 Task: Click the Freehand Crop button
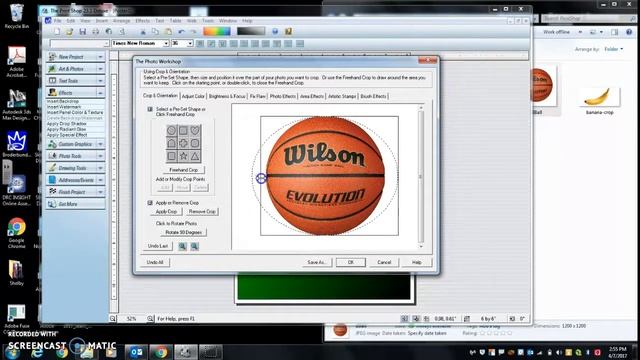pyautogui.click(x=184, y=170)
